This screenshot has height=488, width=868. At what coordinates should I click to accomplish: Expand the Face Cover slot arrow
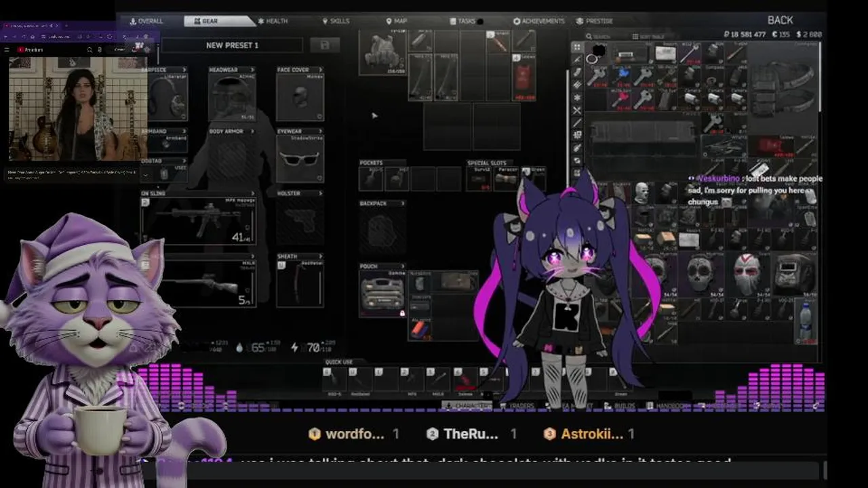320,70
